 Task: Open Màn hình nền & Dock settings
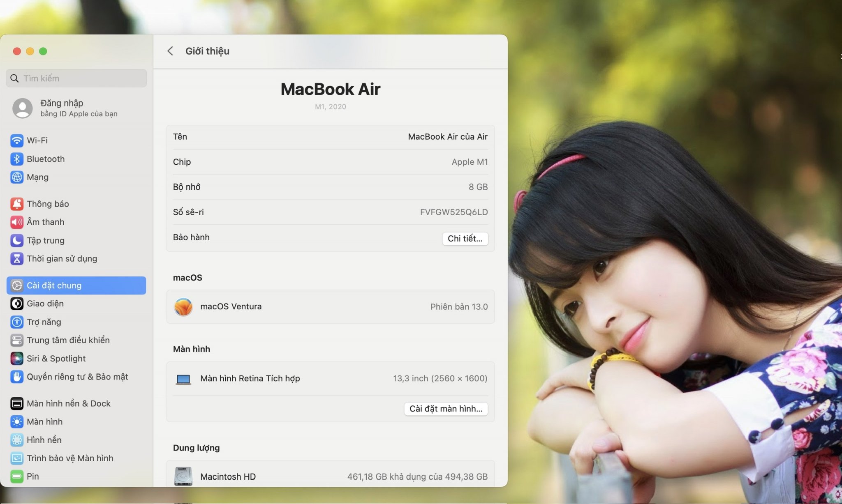pos(68,403)
